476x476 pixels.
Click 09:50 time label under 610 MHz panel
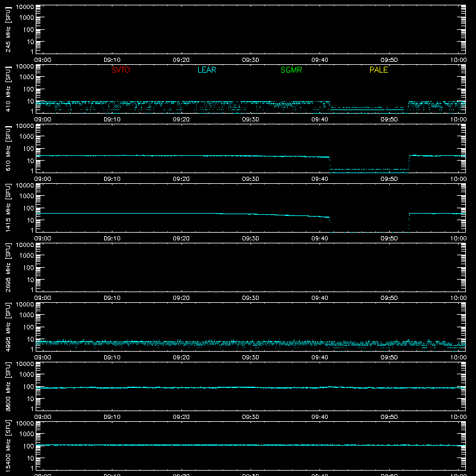389,179
